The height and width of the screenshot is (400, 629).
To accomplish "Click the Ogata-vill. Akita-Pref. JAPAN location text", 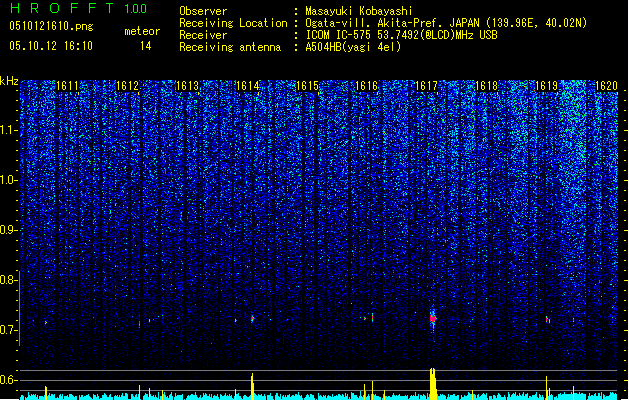I will [x=446, y=23].
